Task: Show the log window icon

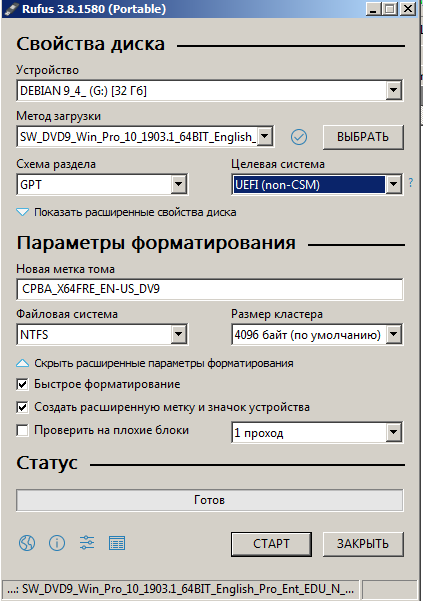Action: point(117,543)
